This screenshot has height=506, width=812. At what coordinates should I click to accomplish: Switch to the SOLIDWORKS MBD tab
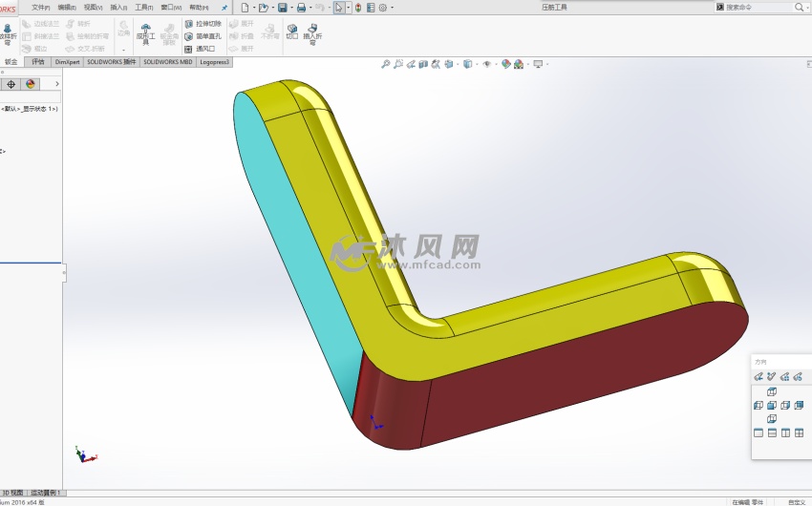[x=168, y=61]
